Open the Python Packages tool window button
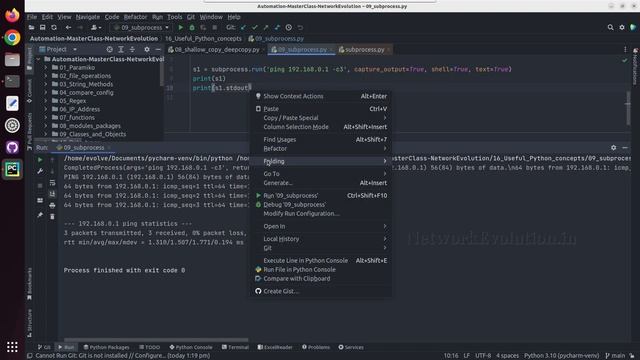 point(106,347)
